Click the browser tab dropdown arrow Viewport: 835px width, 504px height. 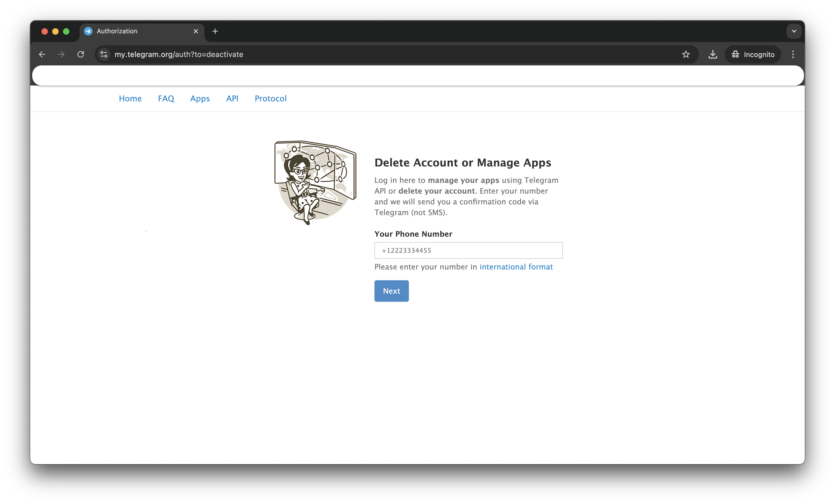coord(794,31)
